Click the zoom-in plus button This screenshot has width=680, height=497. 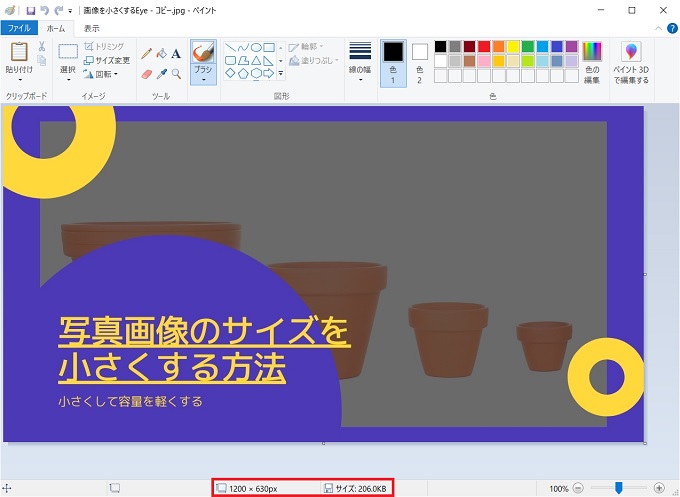pyautogui.click(x=658, y=488)
